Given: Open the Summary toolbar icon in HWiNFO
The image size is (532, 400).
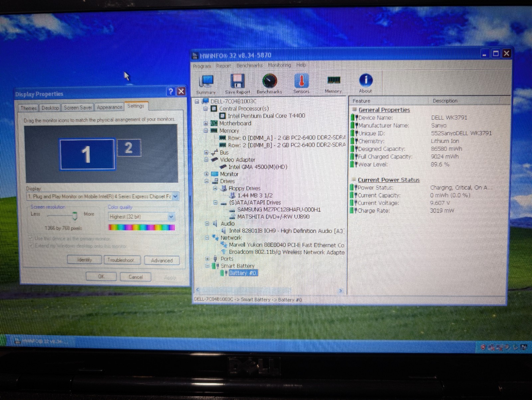Looking at the screenshot, I should (x=206, y=84).
